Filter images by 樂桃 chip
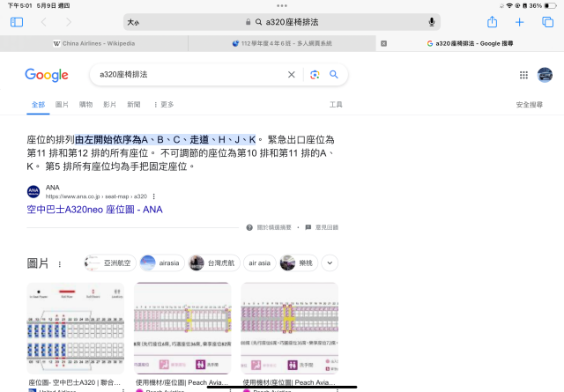Viewport: 564px width, 392px height. 298,263
